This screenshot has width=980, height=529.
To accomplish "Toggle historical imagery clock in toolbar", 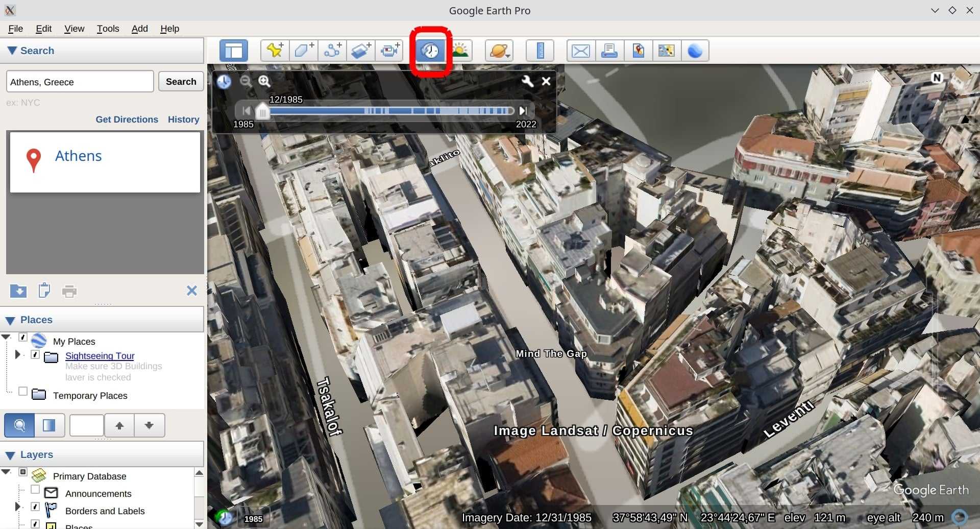I will coord(430,51).
